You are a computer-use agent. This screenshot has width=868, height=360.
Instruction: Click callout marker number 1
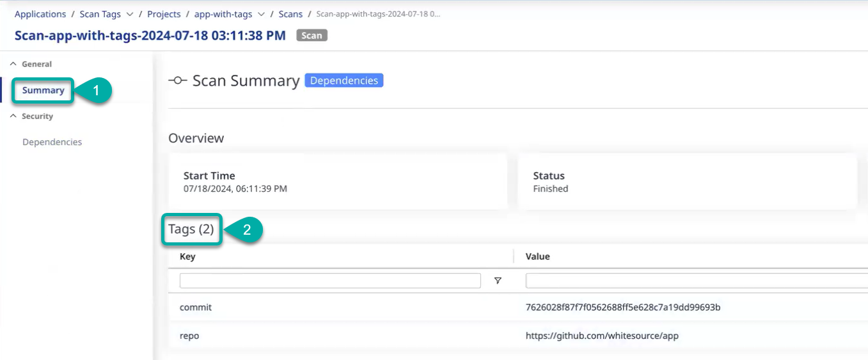[x=96, y=91]
